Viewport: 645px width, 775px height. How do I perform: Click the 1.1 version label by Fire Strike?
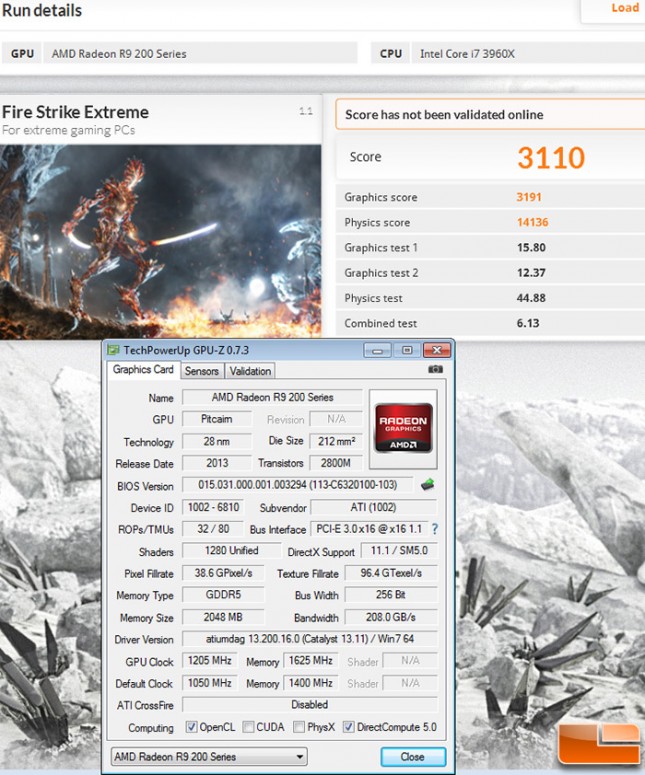coord(306,111)
